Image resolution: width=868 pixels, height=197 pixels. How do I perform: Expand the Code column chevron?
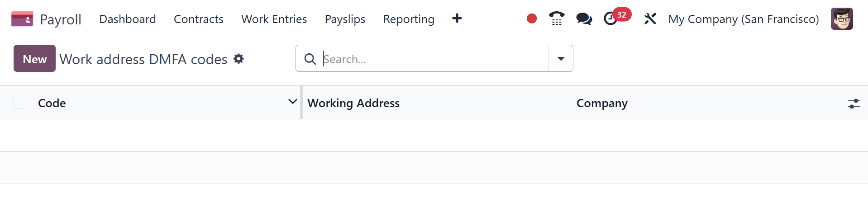pyautogui.click(x=292, y=102)
